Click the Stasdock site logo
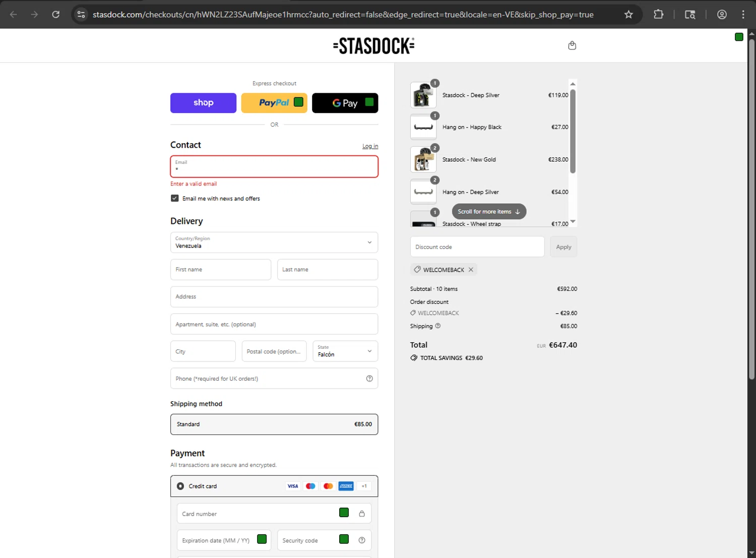The height and width of the screenshot is (558, 756). (373, 46)
